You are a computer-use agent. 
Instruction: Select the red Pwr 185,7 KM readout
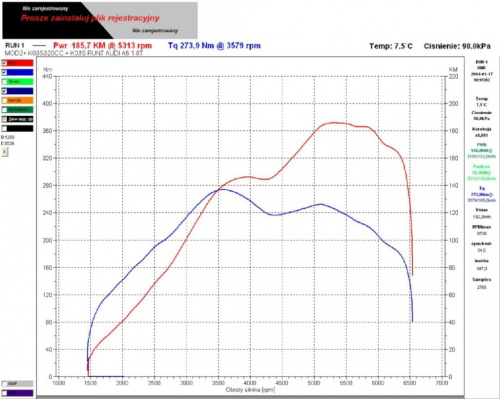click(103, 46)
